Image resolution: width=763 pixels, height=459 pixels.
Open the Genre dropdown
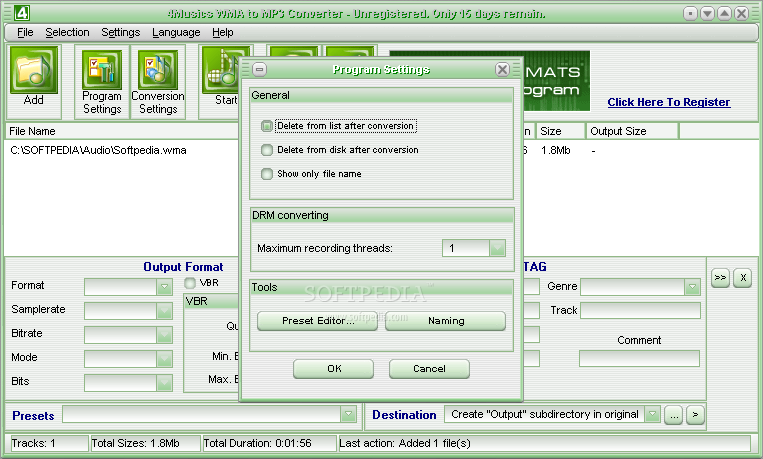click(692, 287)
